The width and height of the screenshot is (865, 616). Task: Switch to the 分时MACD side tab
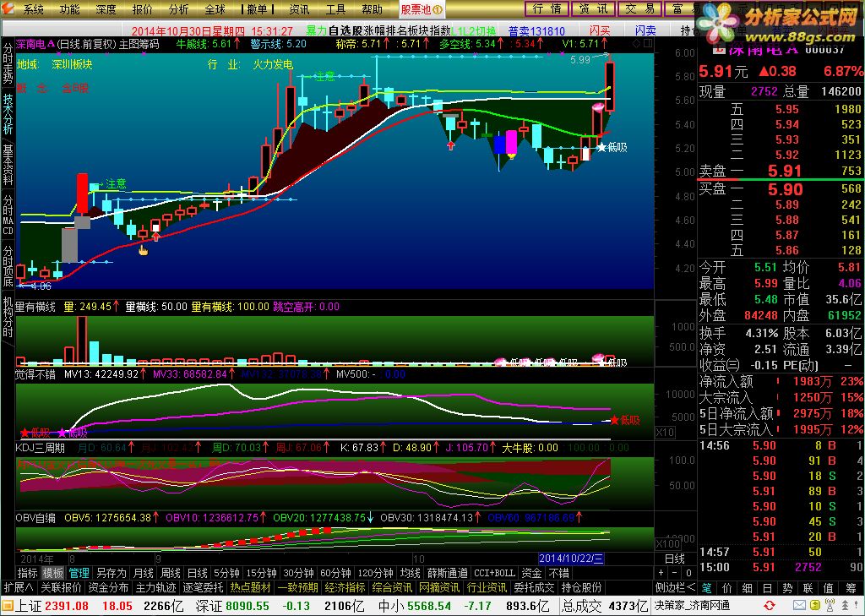coord(8,214)
